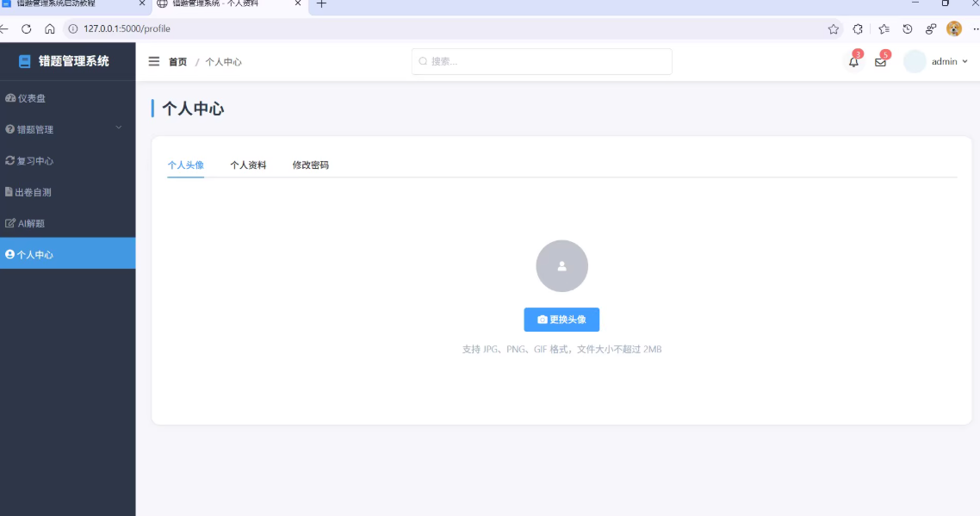
Task: Switch to the 个人资料 tab
Action: tap(248, 165)
